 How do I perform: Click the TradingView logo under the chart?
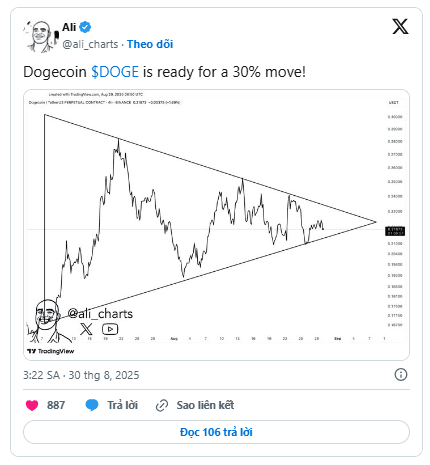(51, 351)
